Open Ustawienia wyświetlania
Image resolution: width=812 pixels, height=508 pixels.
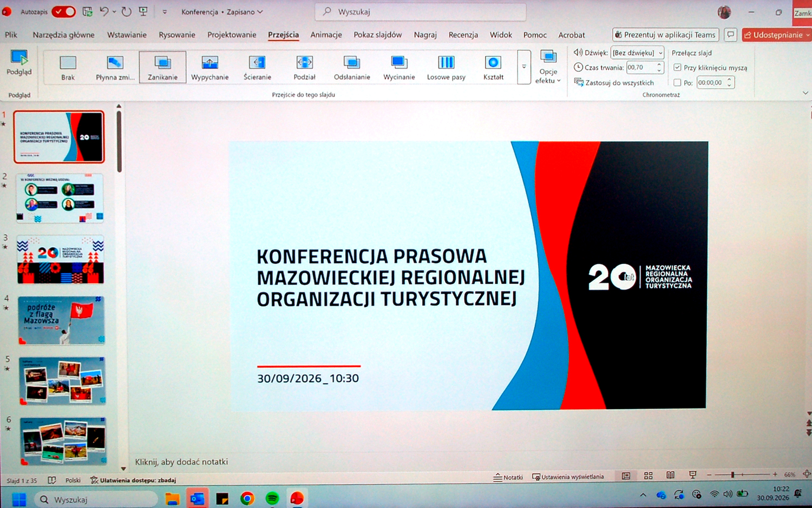568,477
